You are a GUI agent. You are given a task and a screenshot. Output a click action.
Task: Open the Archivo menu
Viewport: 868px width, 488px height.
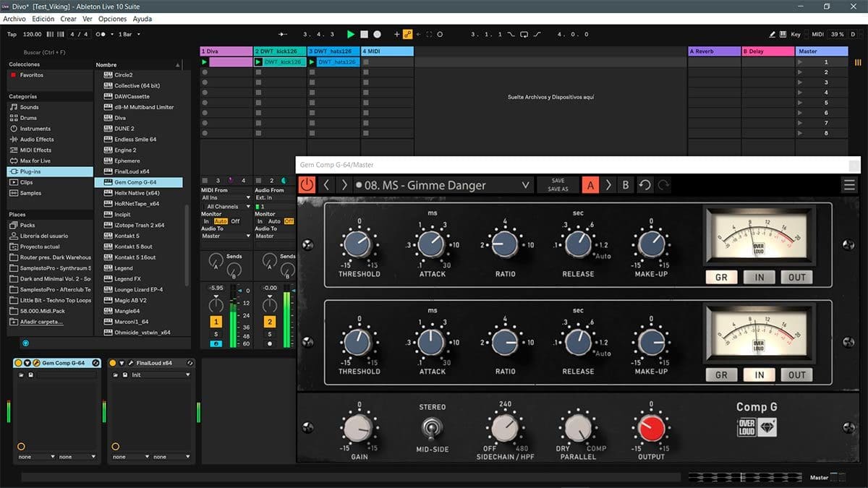coord(14,19)
